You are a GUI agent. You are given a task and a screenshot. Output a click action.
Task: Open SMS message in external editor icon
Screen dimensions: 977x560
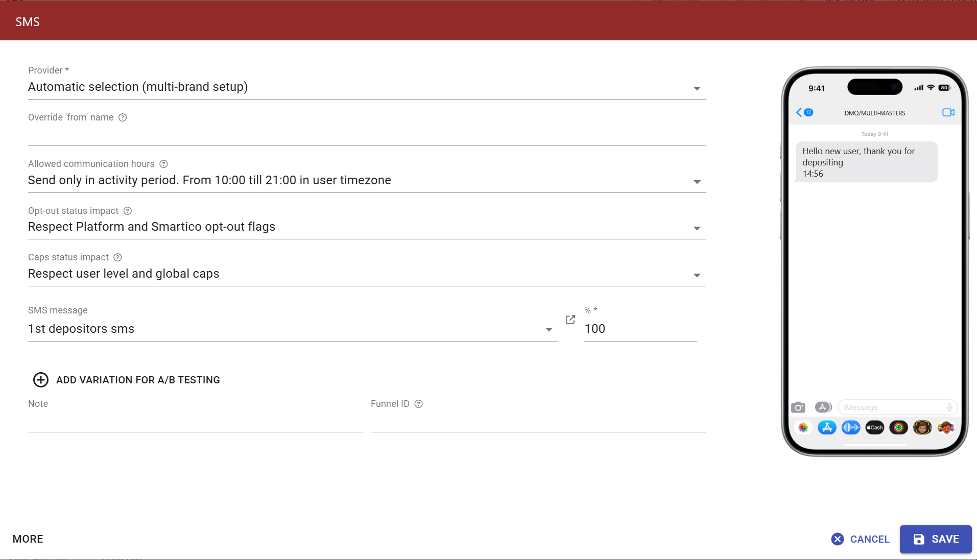(570, 320)
